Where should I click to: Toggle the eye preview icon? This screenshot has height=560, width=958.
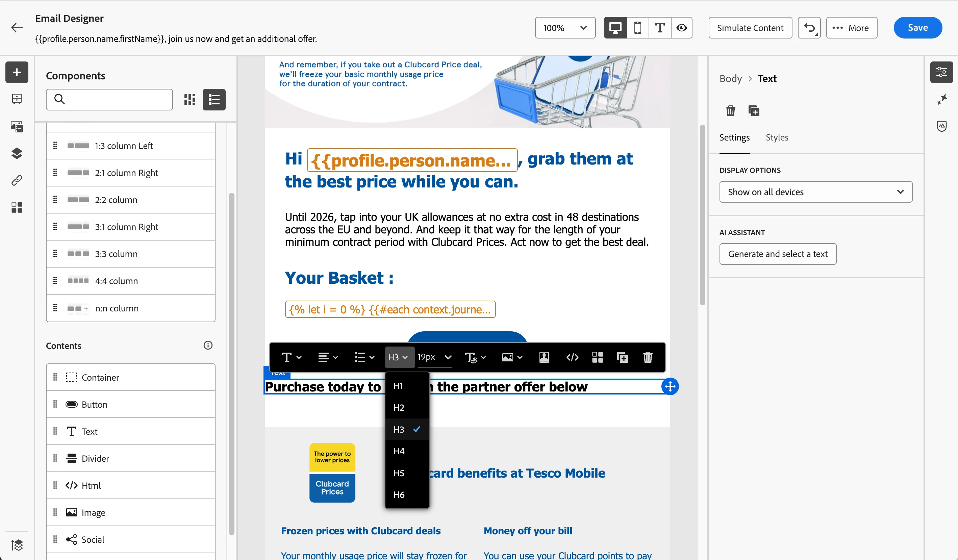pos(682,28)
